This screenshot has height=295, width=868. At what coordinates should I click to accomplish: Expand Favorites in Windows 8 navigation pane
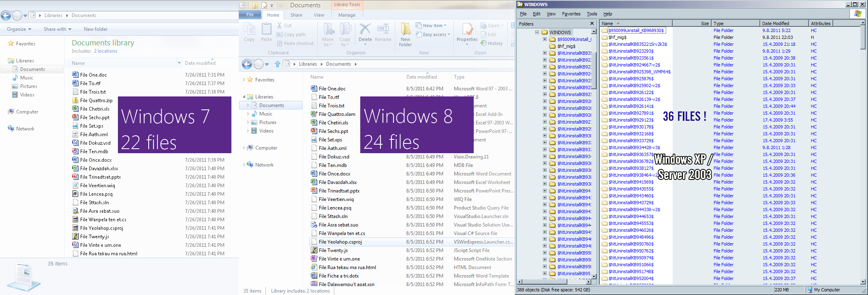click(244, 80)
